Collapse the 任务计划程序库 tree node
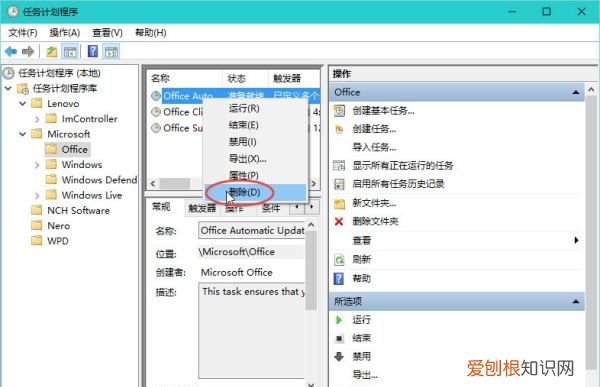 [8, 88]
